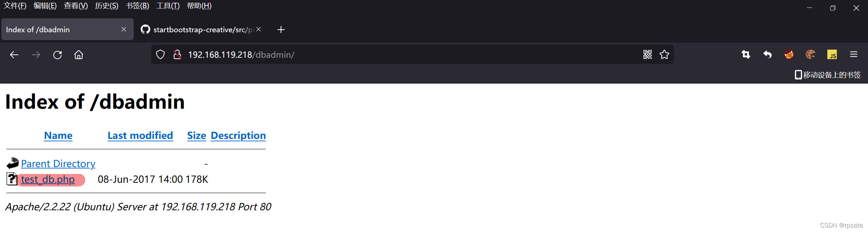Open the hamburger application menu

coord(854,54)
